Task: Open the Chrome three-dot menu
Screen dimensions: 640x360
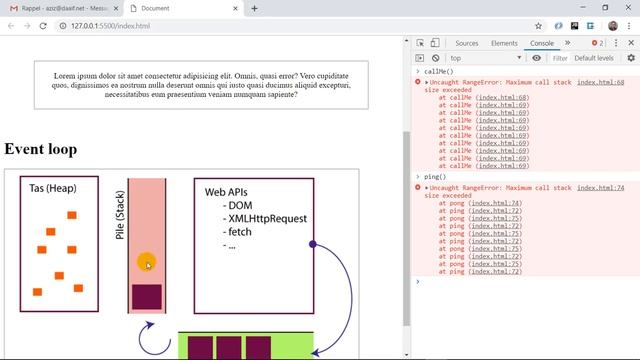Action: (x=629, y=26)
